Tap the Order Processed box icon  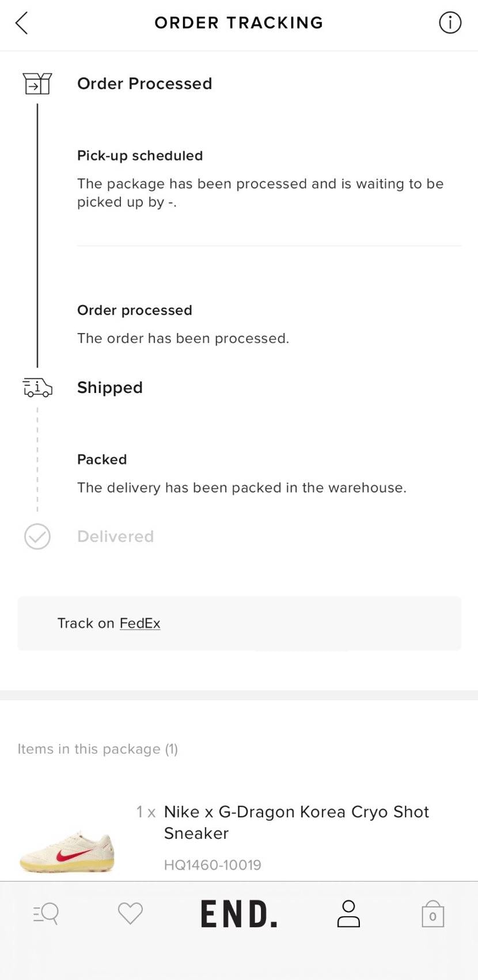[x=37, y=84]
